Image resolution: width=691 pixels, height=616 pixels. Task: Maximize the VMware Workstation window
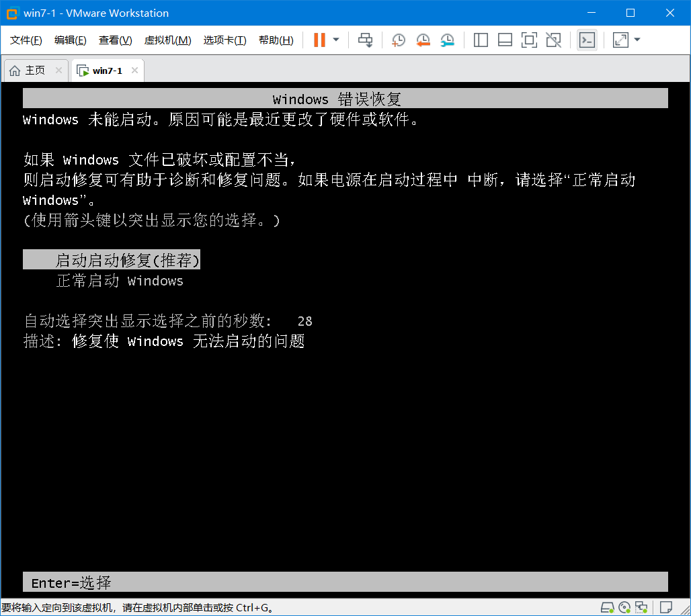631,13
